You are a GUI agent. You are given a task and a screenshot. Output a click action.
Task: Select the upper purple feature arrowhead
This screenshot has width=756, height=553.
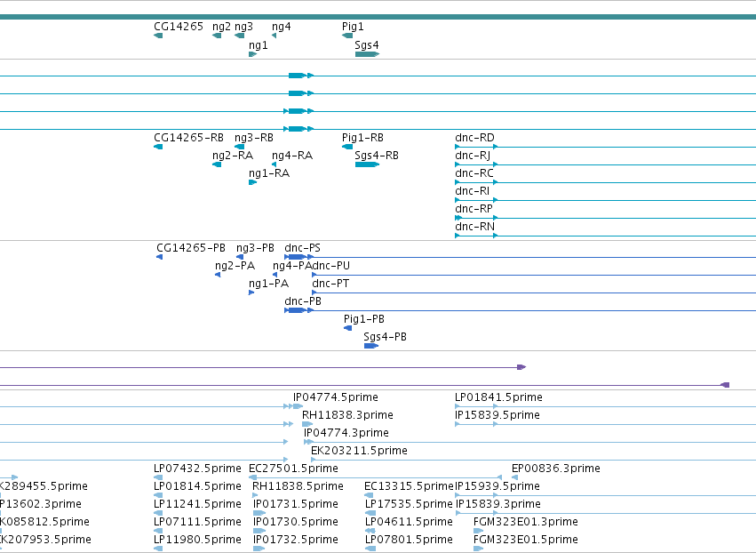[x=521, y=368]
